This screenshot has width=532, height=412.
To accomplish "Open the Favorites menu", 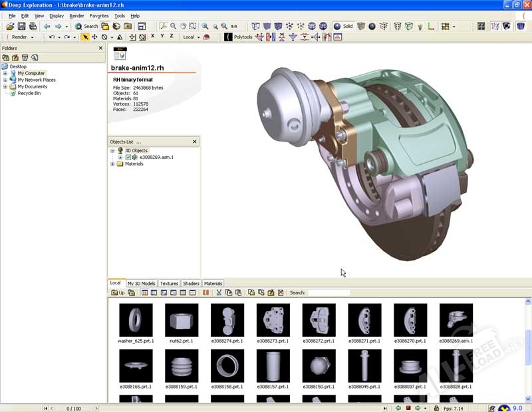I will pos(99,15).
